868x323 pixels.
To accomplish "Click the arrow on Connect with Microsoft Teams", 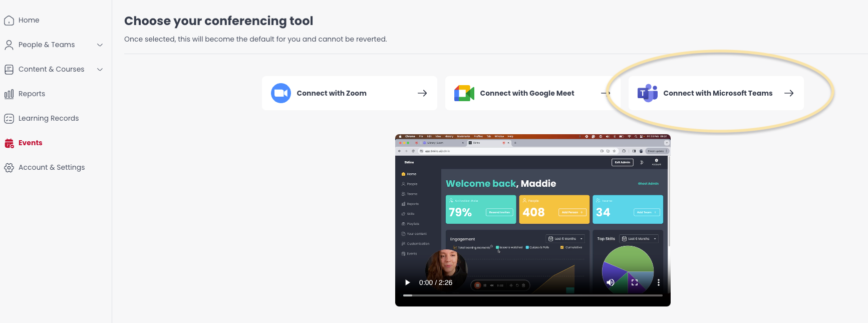I will point(789,93).
